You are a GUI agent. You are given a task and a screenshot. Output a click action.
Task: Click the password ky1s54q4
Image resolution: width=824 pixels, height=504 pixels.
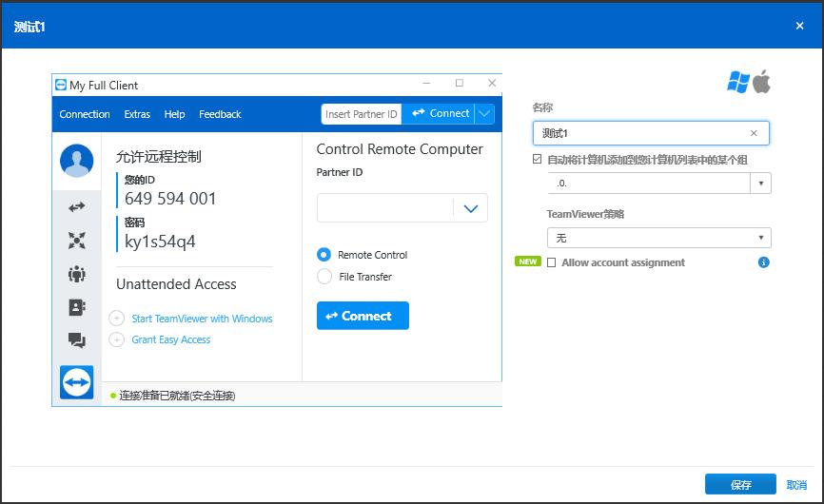(160, 242)
